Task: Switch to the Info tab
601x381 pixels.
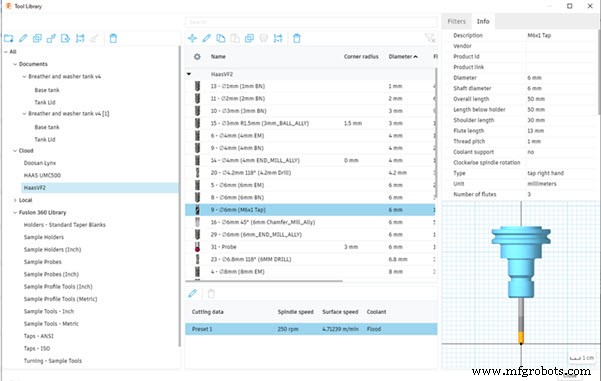Action: pos(483,21)
